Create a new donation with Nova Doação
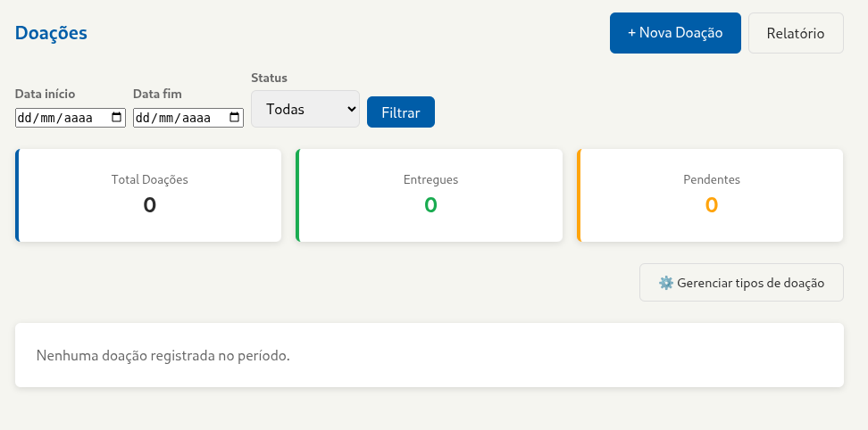 click(675, 33)
